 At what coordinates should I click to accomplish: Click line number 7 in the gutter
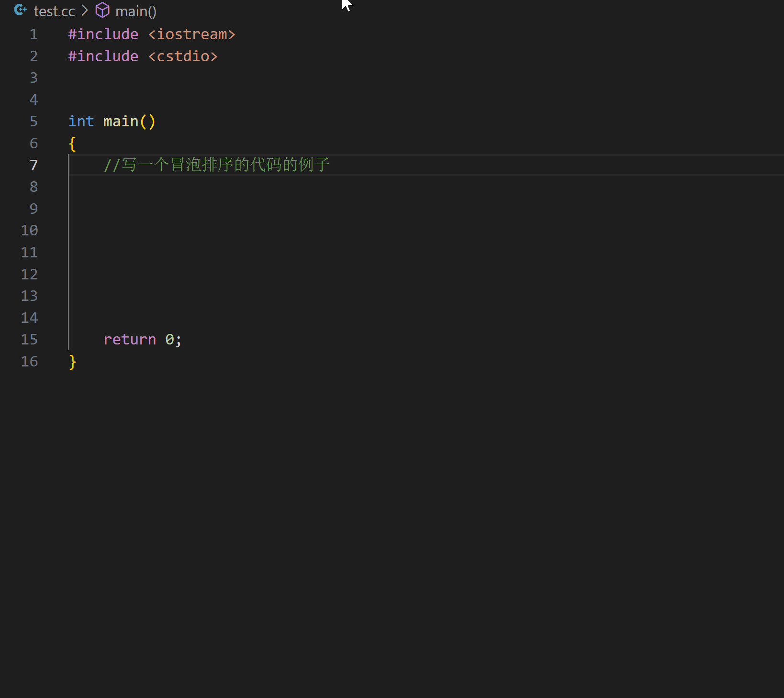click(34, 165)
